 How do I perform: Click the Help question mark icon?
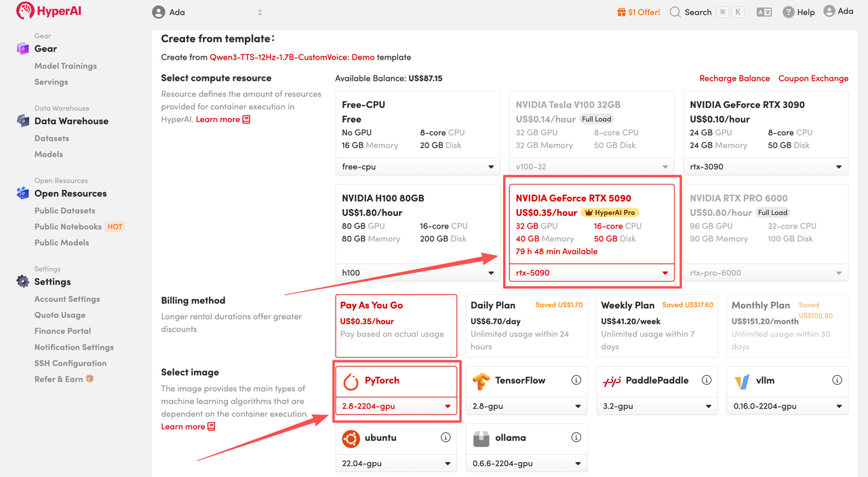789,12
